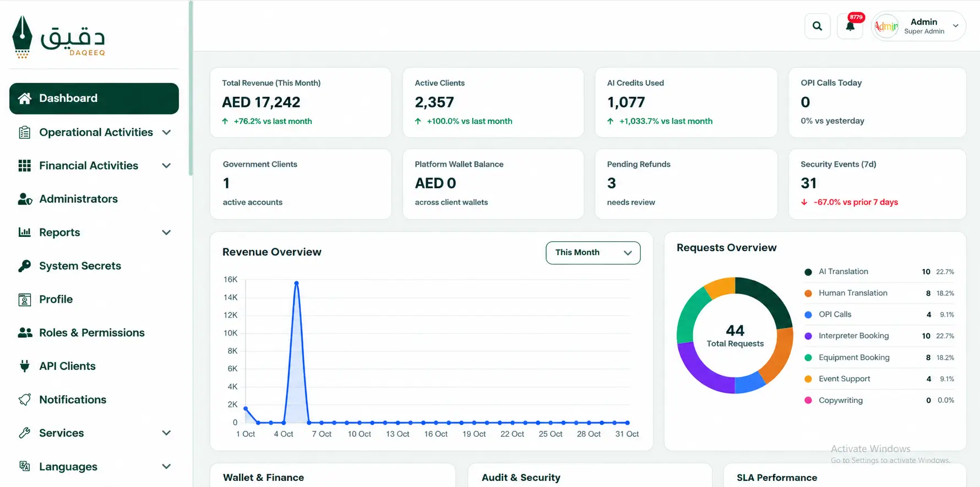
Task: Click the sidebar vertical scrollbar
Action: coord(190,88)
